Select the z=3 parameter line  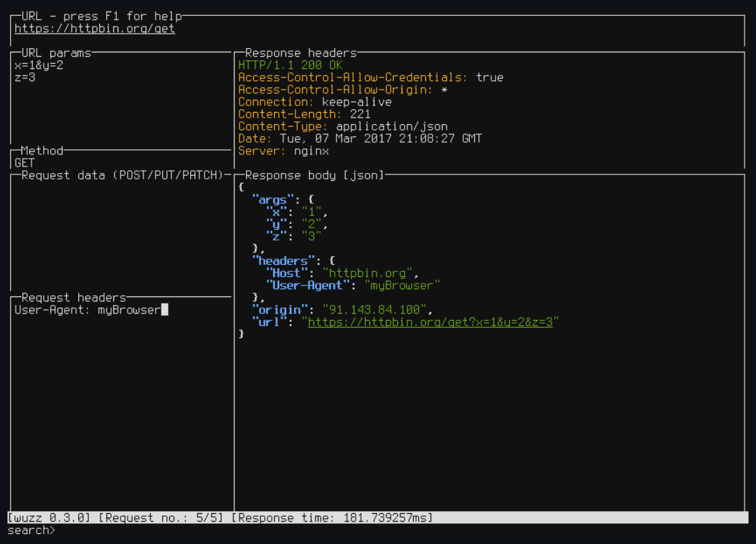tap(25, 78)
